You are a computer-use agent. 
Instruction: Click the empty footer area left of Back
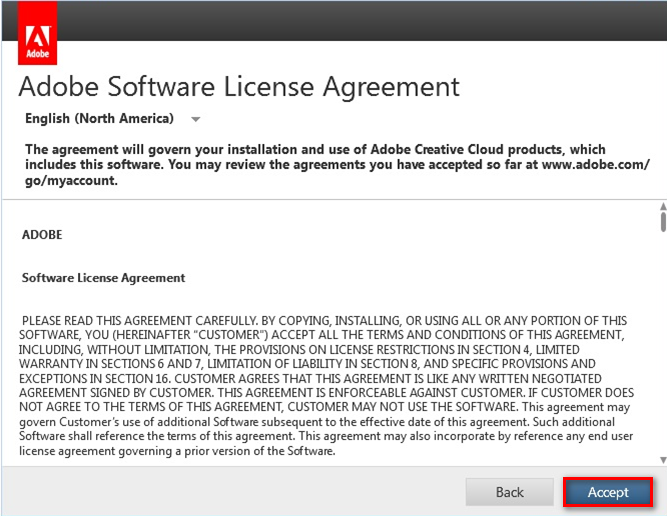tap(230, 492)
